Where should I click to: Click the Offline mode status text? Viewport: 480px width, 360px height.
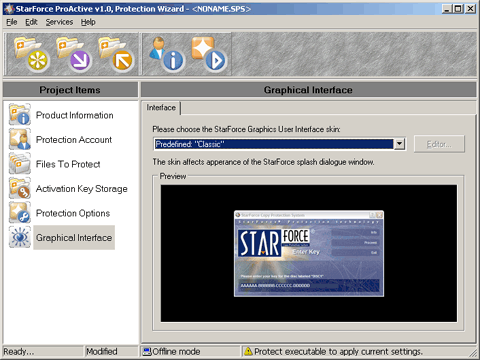(x=176, y=352)
